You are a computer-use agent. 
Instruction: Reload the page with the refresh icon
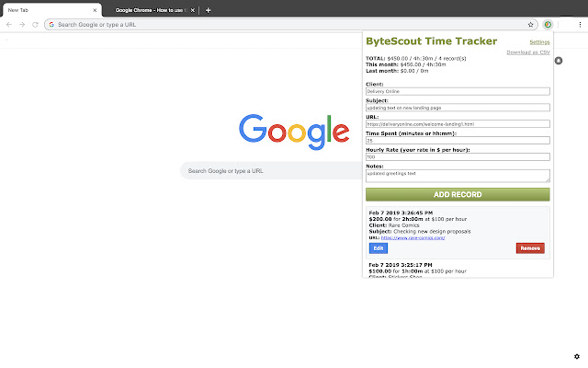click(35, 25)
